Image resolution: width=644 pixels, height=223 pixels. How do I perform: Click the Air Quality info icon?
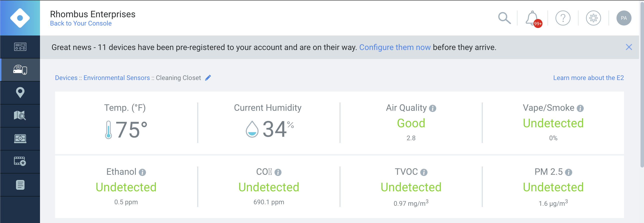[x=432, y=108]
